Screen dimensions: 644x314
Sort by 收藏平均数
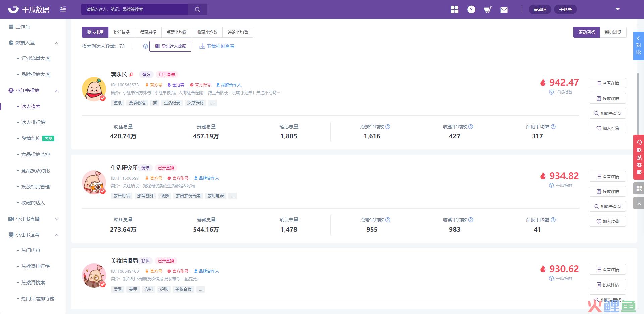(207, 32)
